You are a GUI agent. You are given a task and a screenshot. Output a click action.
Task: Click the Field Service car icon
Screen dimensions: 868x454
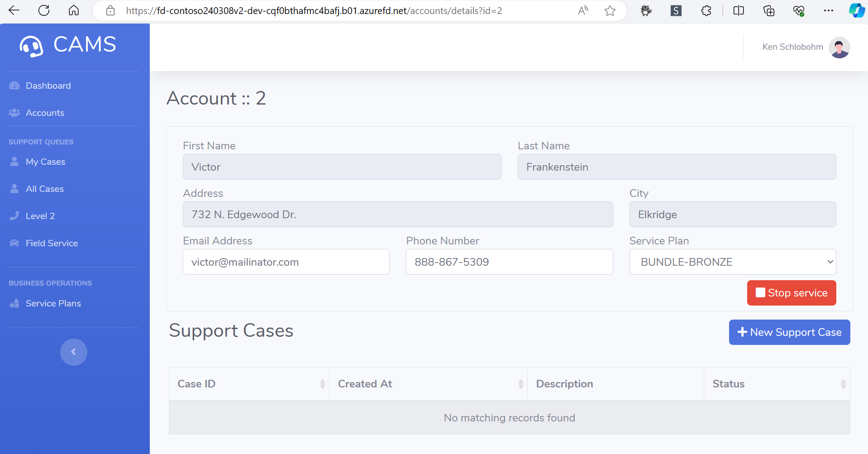point(14,243)
